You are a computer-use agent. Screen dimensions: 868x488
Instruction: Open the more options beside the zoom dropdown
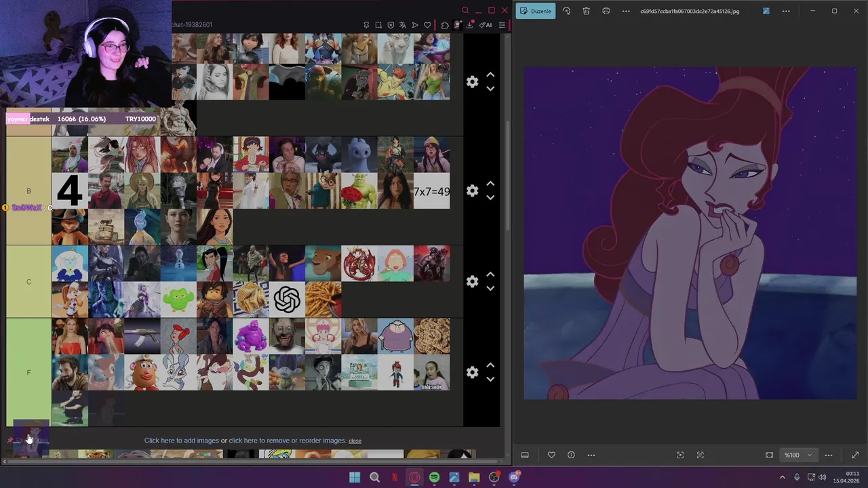click(x=829, y=455)
